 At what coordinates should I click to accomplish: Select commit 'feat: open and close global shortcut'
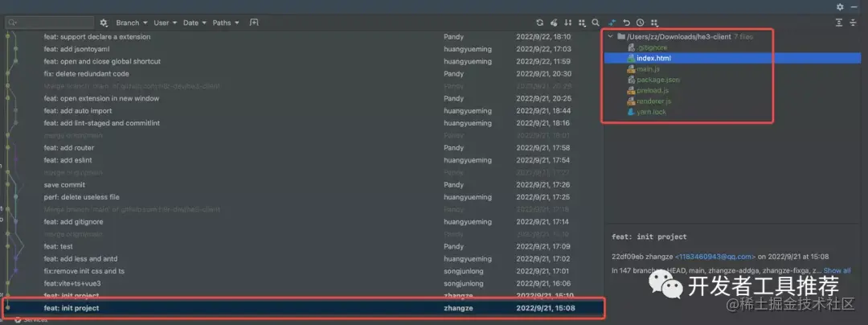point(102,61)
